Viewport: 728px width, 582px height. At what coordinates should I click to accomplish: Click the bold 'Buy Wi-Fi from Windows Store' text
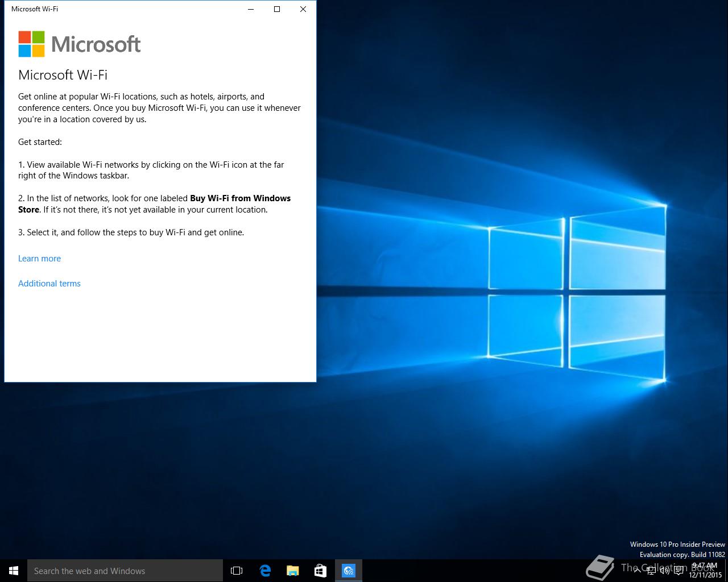click(x=154, y=204)
